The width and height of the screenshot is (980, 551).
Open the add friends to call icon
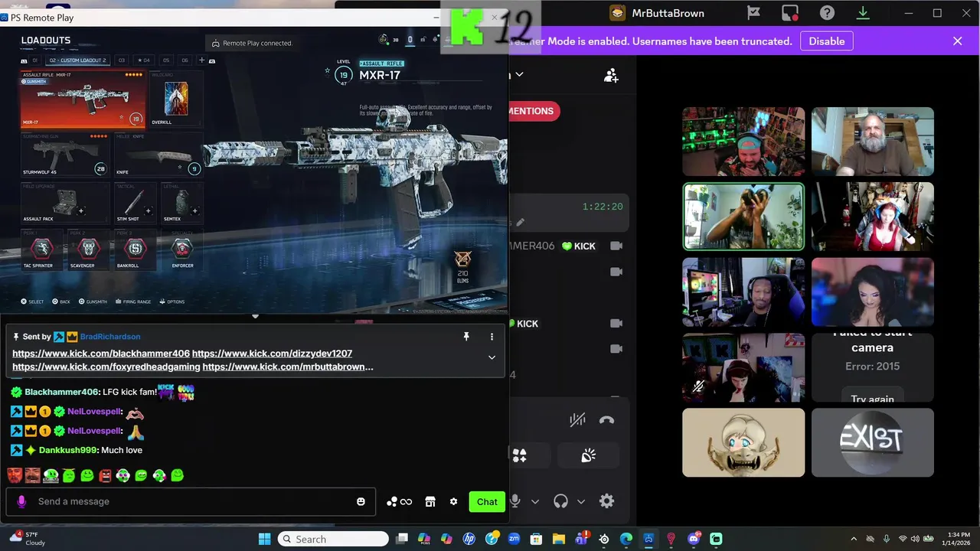click(611, 75)
